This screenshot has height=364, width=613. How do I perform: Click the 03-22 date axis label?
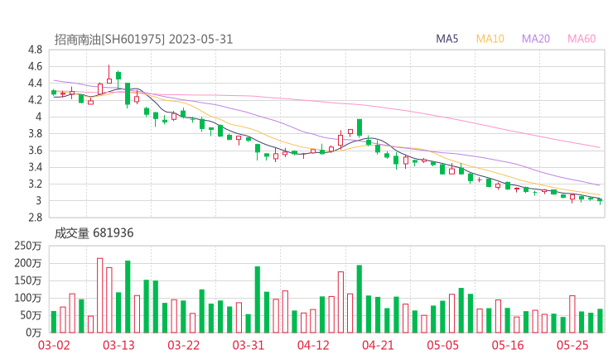coord(183,345)
